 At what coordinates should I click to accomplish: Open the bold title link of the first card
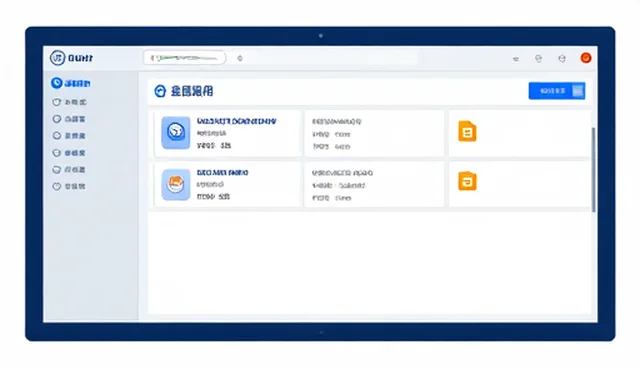tap(237, 121)
